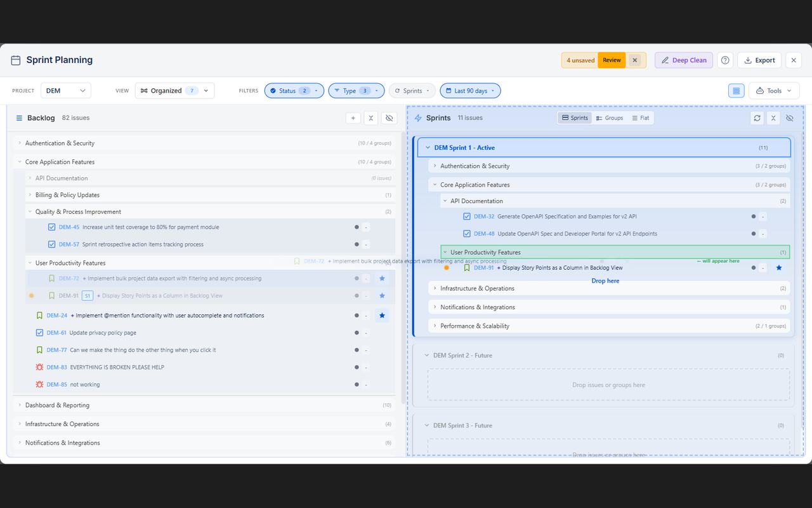Star the DEM-24 mention functionality issue

pyautogui.click(x=382, y=315)
